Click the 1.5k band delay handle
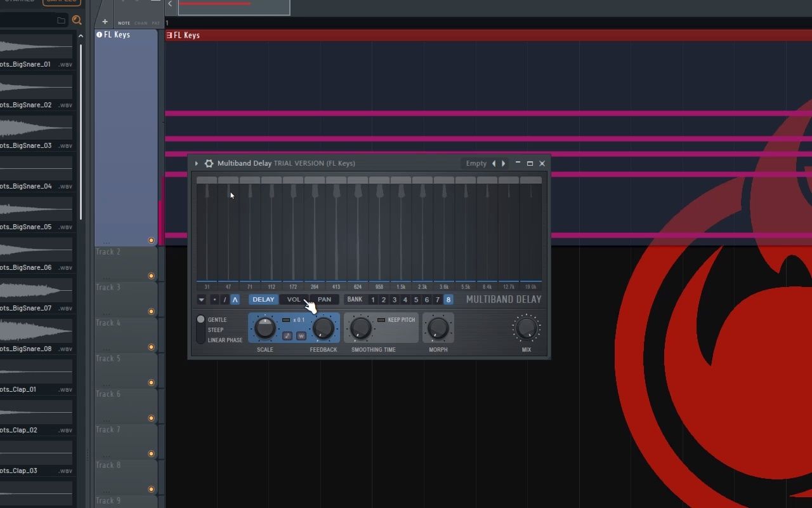 (x=401, y=190)
